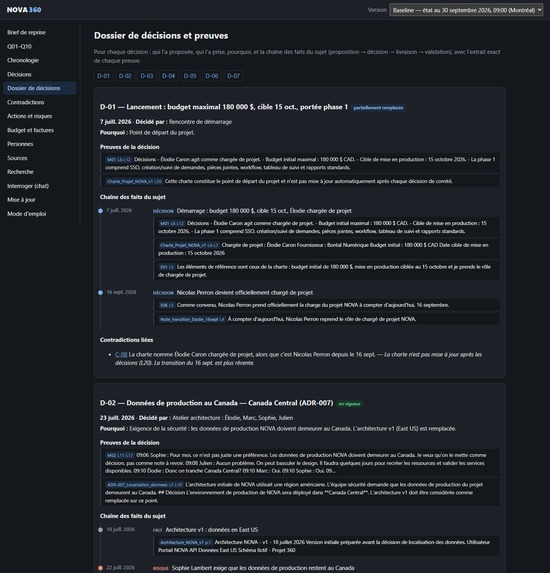Jump to decision D-02 chip

click(125, 76)
